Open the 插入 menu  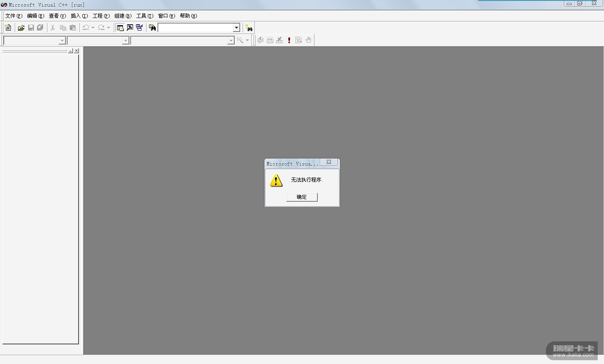click(79, 16)
